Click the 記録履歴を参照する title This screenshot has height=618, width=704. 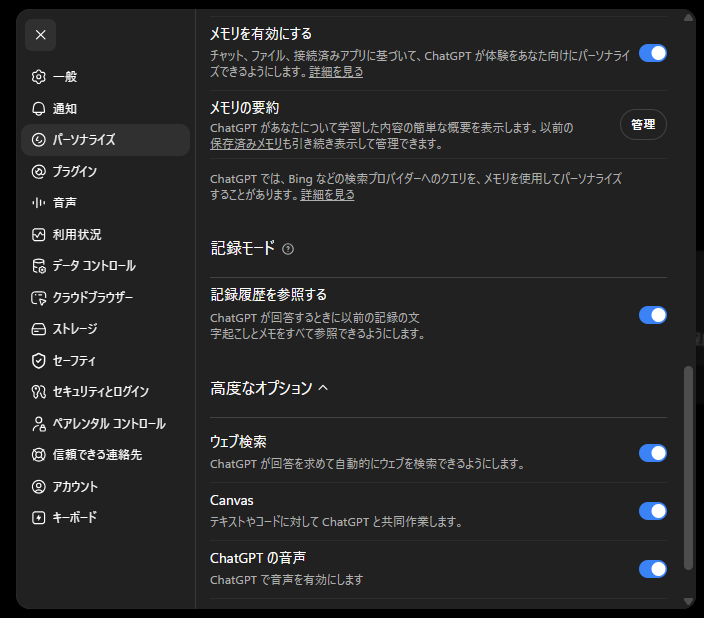click(x=268, y=295)
